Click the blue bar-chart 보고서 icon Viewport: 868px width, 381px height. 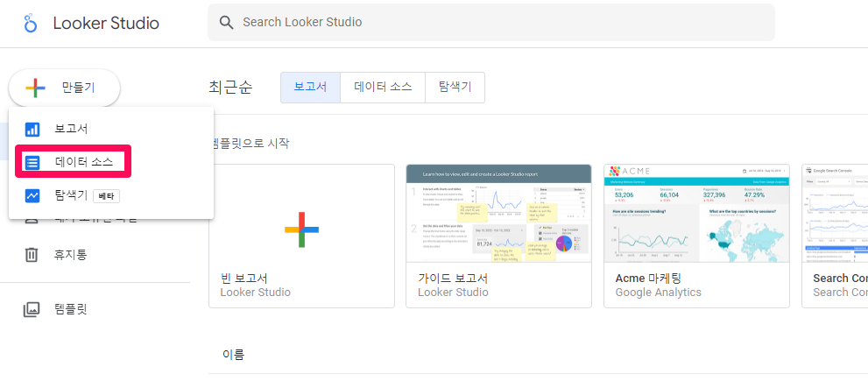click(32, 130)
